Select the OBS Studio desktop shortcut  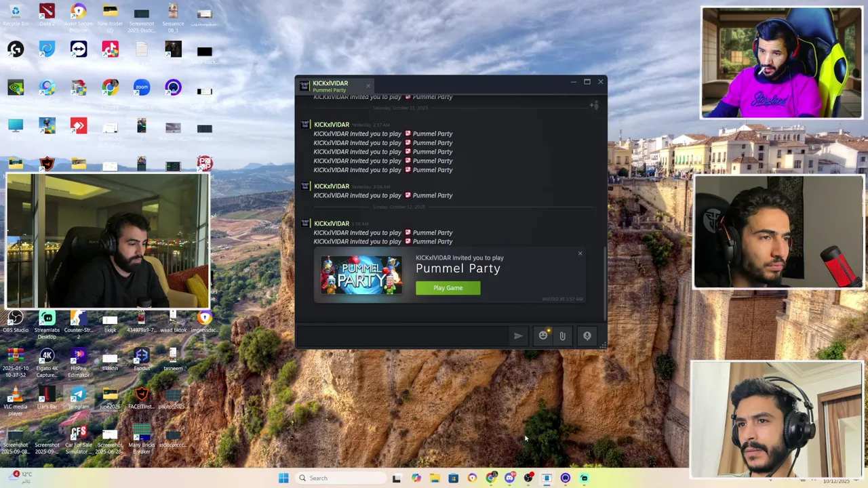pos(16,322)
